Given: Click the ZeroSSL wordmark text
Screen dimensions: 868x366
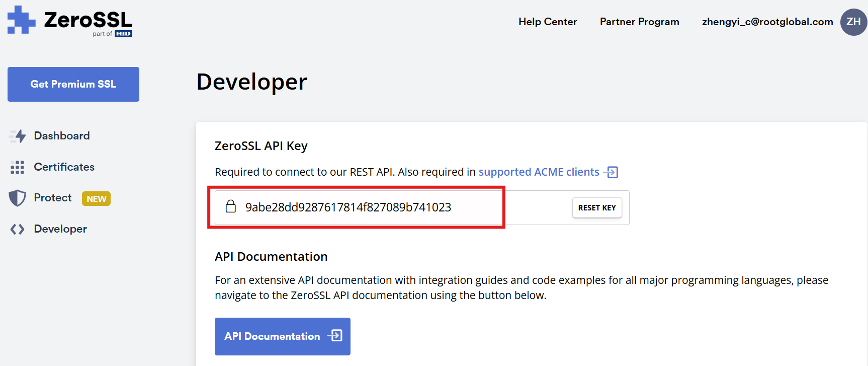Looking at the screenshot, I should 88,20.
